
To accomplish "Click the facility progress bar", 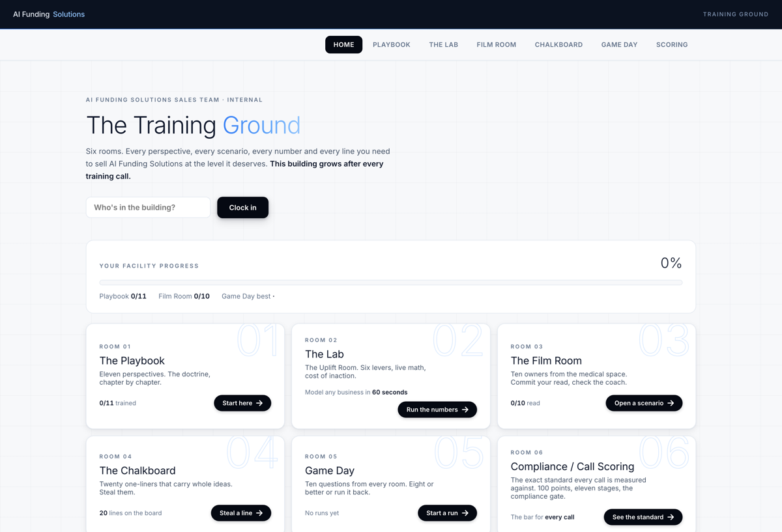I will [391, 283].
